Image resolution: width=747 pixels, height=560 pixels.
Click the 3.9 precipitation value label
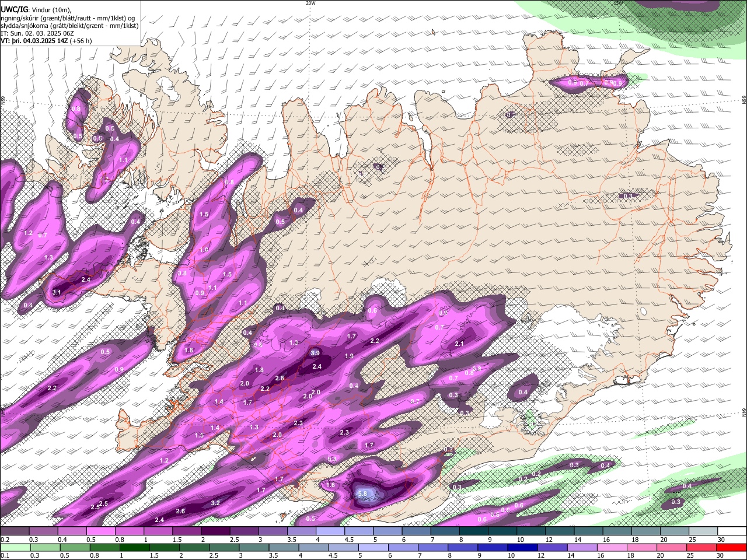pyautogui.click(x=315, y=353)
